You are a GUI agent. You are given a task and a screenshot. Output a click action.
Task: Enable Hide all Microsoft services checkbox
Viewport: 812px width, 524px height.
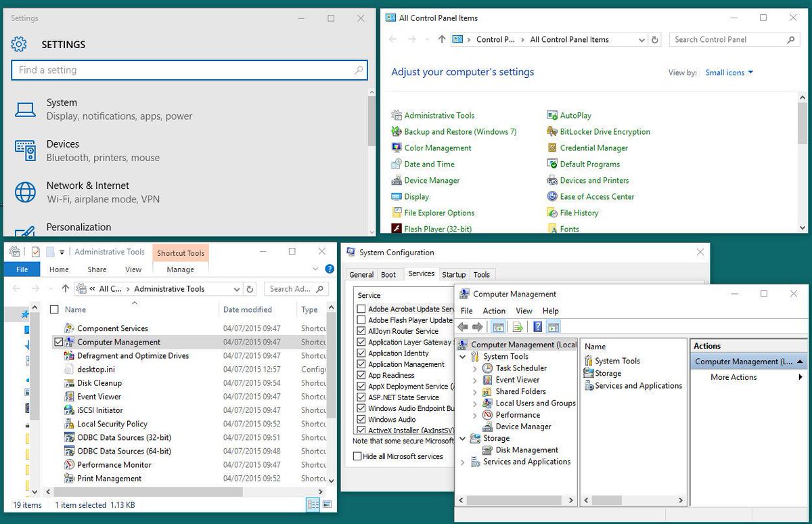tap(357, 457)
